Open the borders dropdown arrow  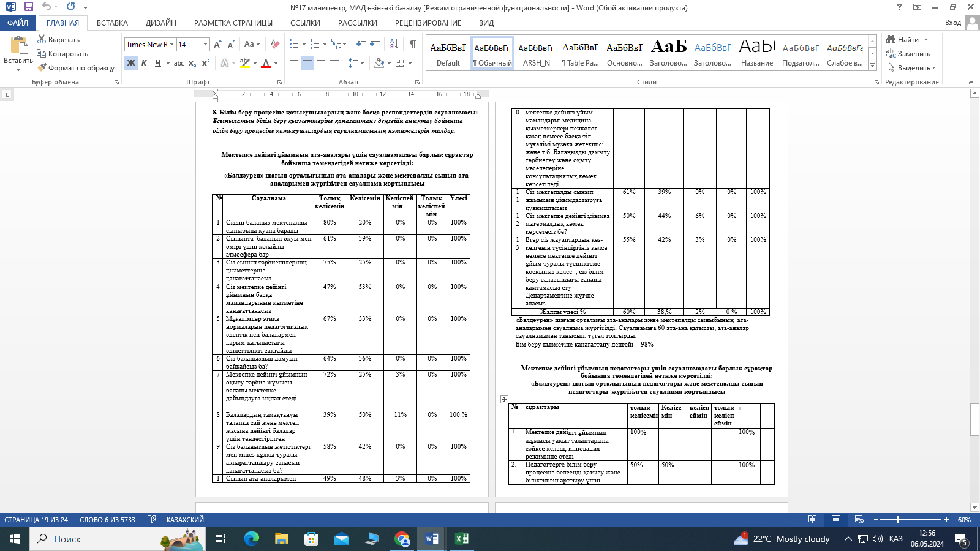point(410,63)
